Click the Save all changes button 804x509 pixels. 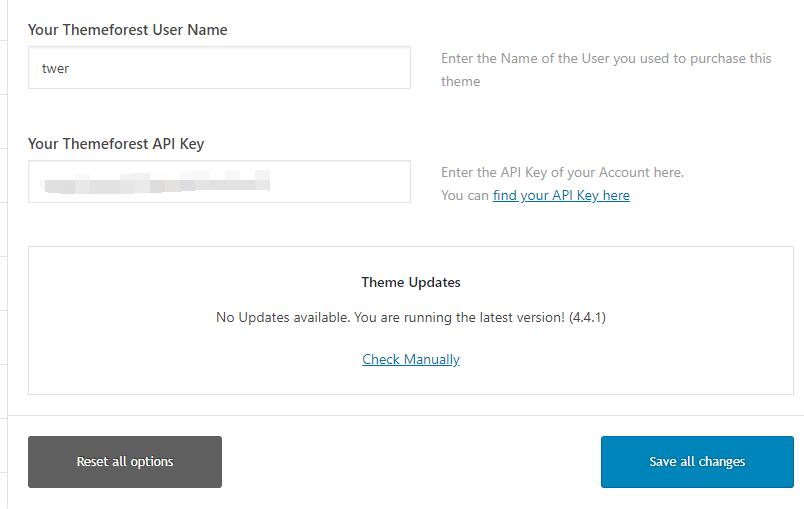(697, 462)
